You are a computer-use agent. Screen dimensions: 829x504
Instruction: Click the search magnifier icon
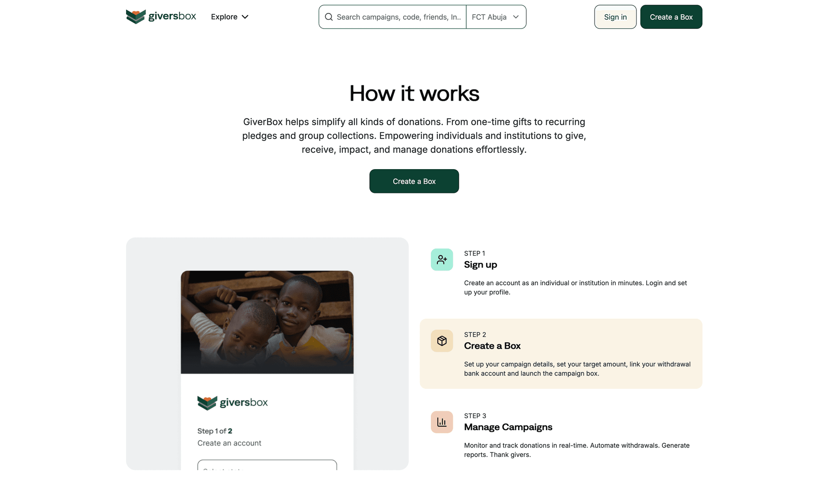click(x=329, y=17)
